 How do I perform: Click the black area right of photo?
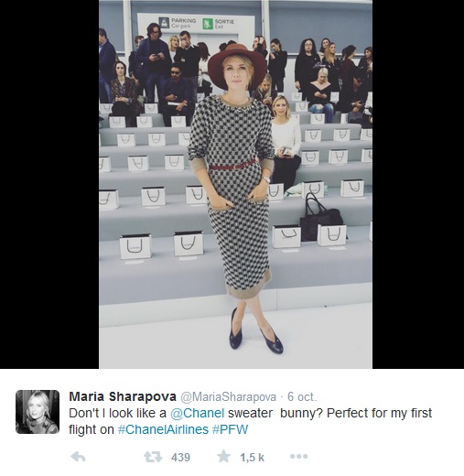(418, 184)
